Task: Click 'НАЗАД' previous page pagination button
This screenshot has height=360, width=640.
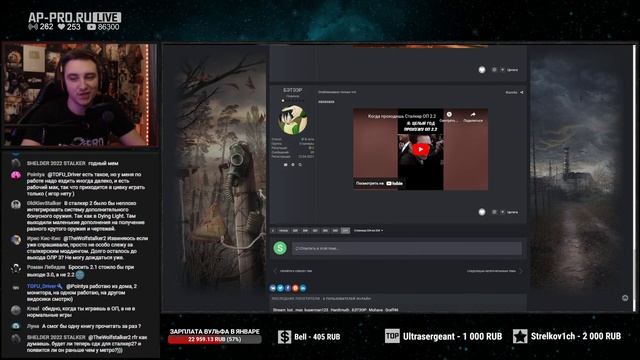Action: click(x=283, y=231)
